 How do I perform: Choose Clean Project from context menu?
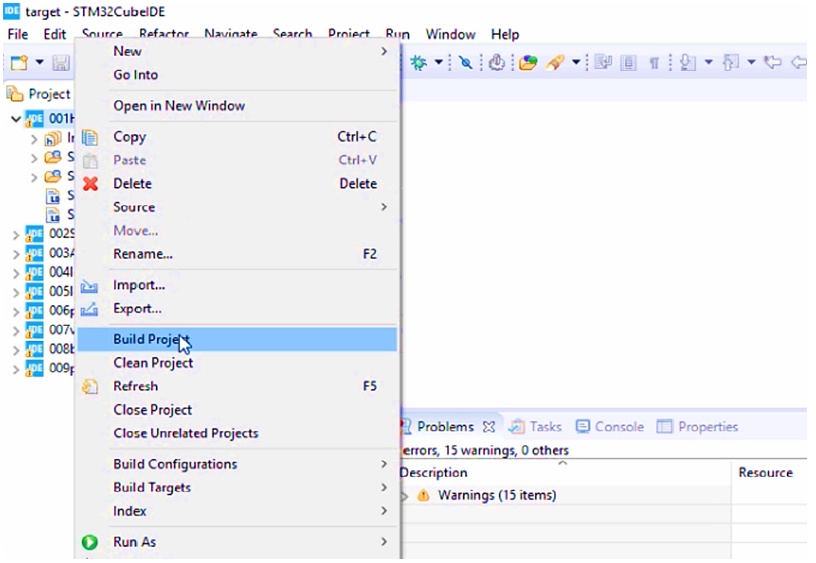(x=237, y=363)
